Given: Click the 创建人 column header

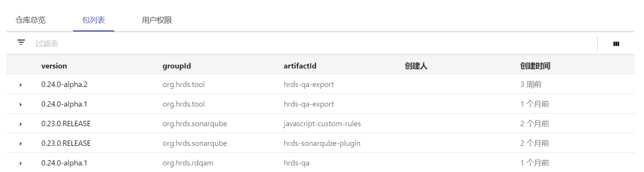Looking at the screenshot, I should (416, 66).
